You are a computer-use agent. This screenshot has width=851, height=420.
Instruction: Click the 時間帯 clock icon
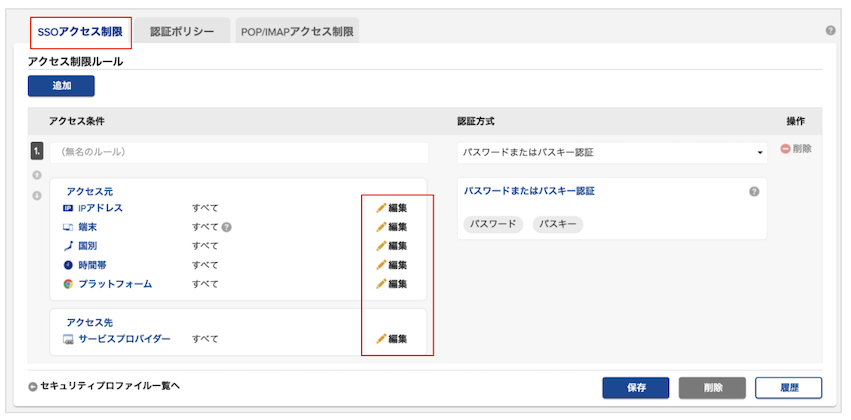(68, 265)
